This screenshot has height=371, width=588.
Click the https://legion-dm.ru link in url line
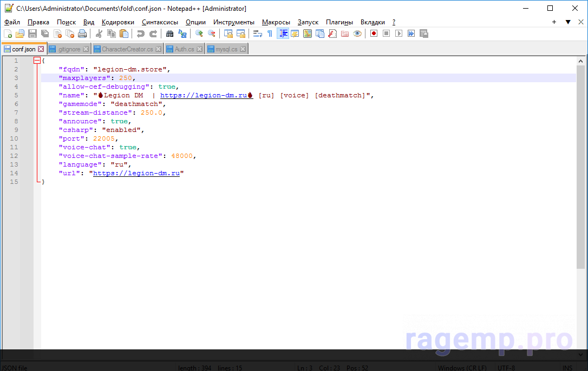point(136,173)
